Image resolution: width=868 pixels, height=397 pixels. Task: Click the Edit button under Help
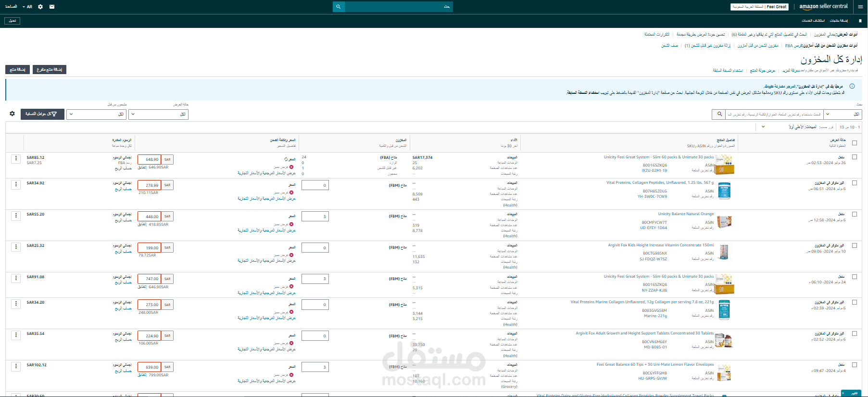pos(13,21)
